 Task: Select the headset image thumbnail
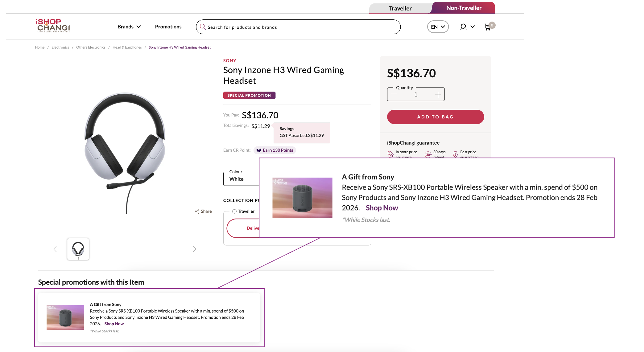click(x=78, y=249)
